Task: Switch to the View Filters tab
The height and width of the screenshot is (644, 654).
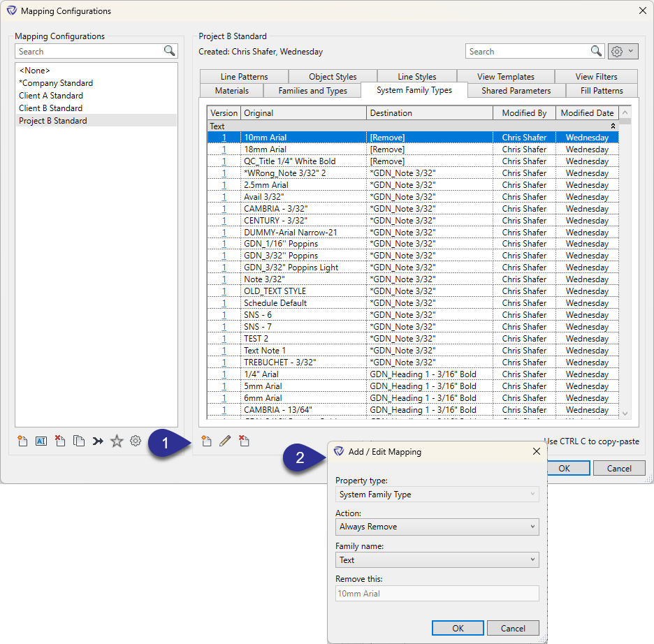Action: point(596,77)
